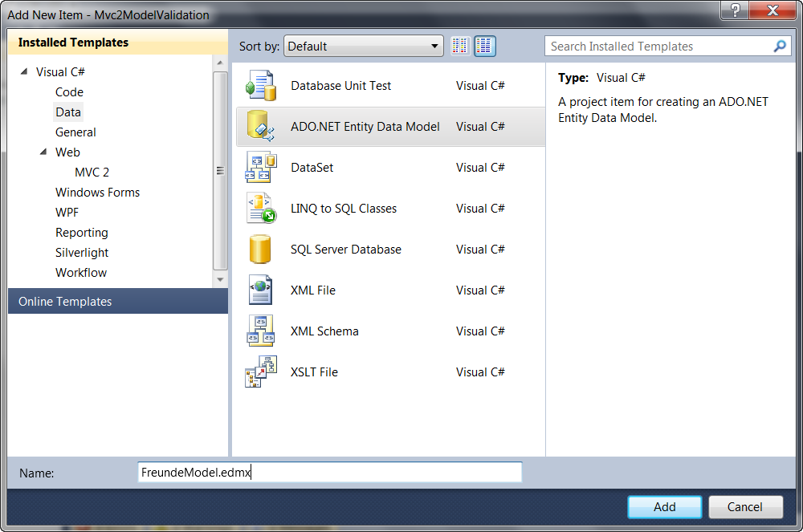Click the Name field with FreundeModel.edmx

tap(329, 473)
